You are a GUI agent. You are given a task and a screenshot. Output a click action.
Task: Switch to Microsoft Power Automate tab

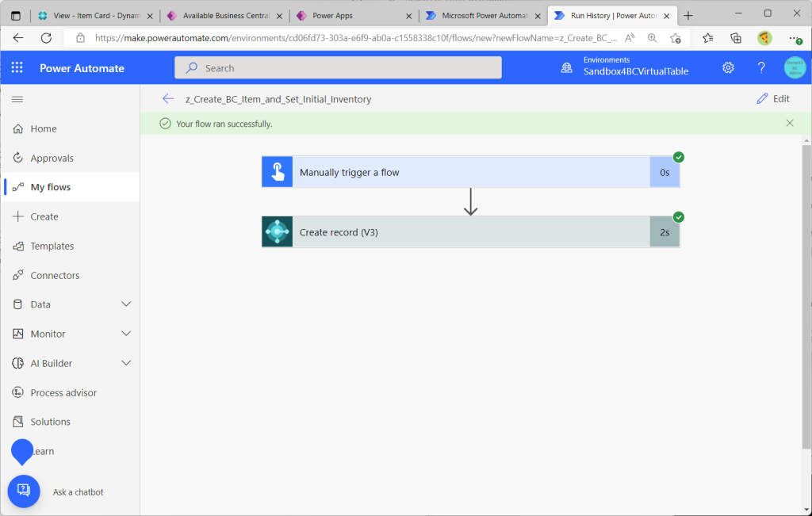pos(484,16)
